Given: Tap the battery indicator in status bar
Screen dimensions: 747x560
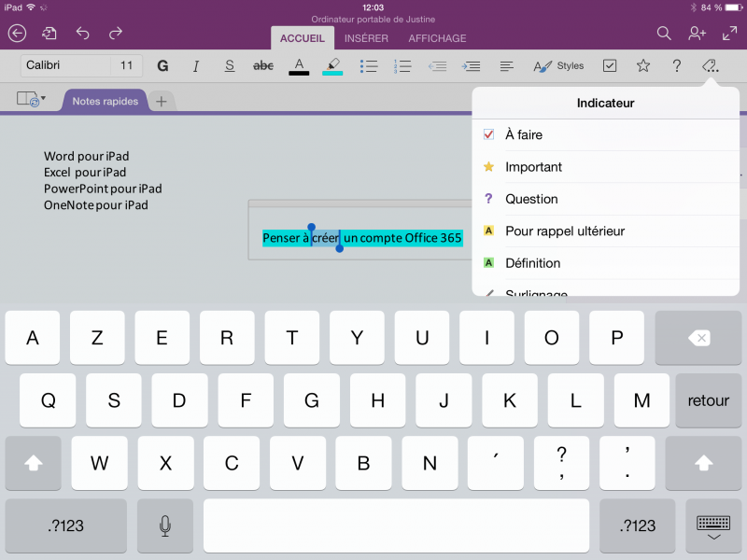Looking at the screenshot, I should click(x=733, y=7).
